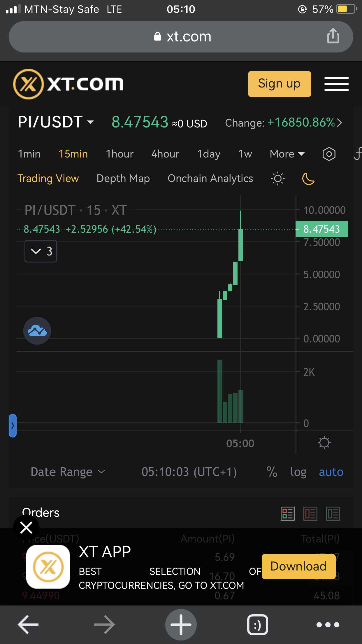Select the 4hour interval
Screen dimensions: 362x644
coord(165,154)
